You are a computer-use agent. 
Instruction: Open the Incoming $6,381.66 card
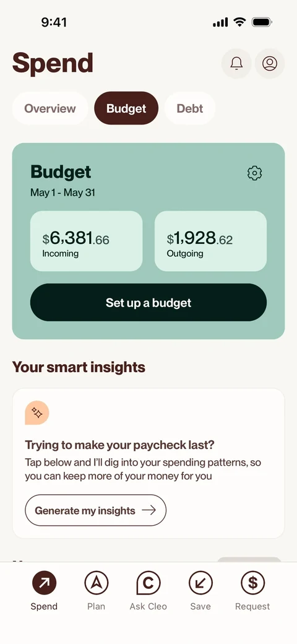pos(87,241)
